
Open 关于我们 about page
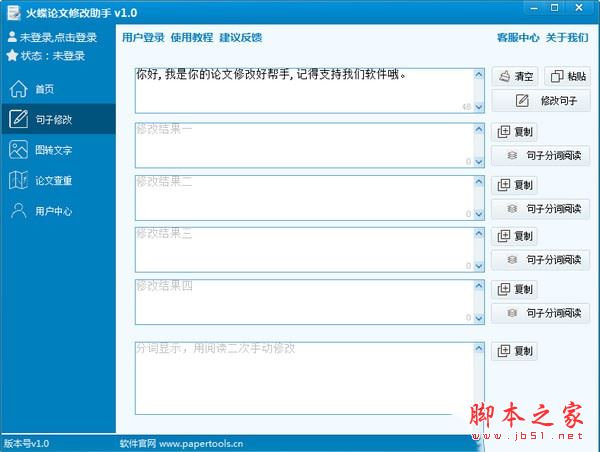(x=567, y=38)
